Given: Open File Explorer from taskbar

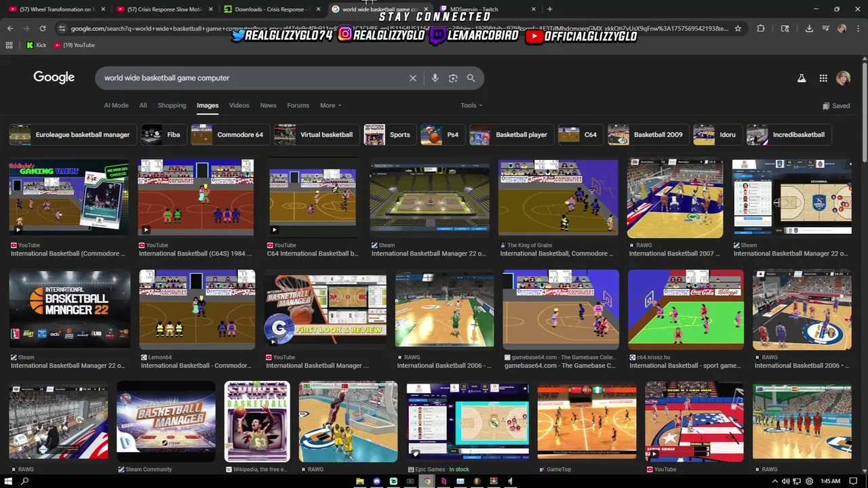Looking at the screenshot, I should pyautogui.click(x=360, y=481).
